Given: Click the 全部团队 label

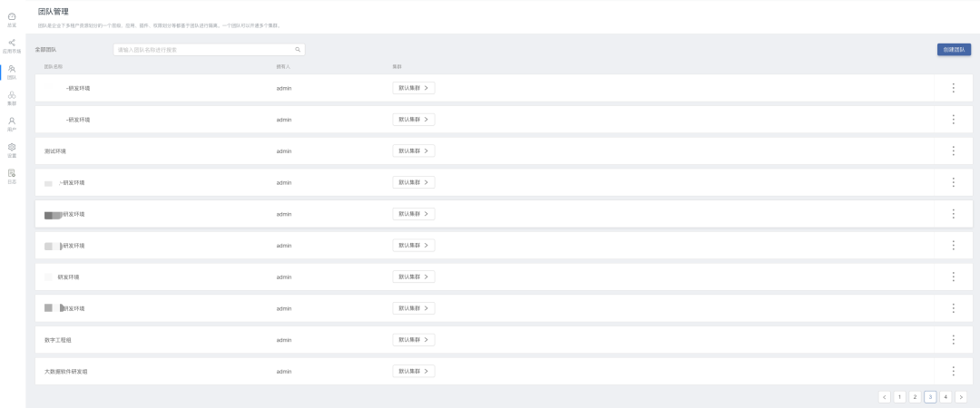Looking at the screenshot, I should tap(45, 49).
